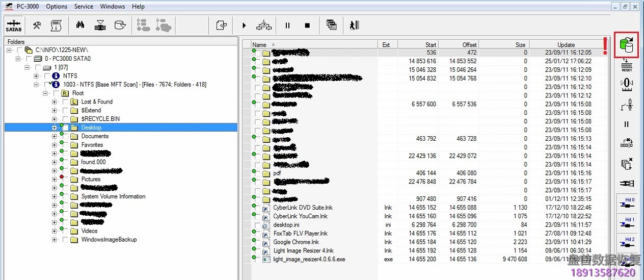This screenshot has height=280, width=644.
Task: Select the Videos folder in tree
Action: [x=89, y=231]
